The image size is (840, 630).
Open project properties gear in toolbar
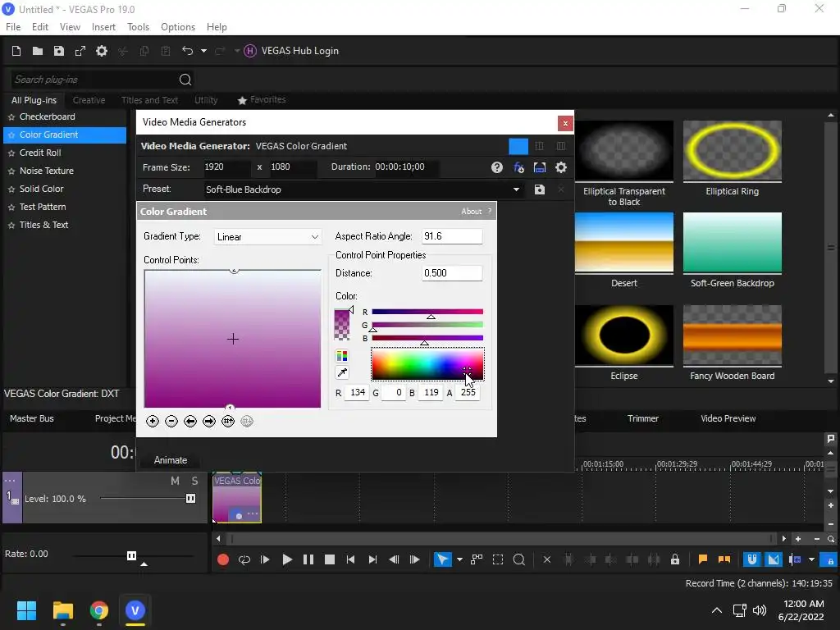[102, 51]
